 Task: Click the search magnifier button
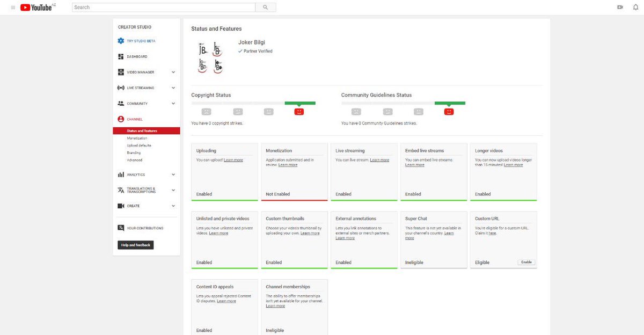[x=265, y=8]
